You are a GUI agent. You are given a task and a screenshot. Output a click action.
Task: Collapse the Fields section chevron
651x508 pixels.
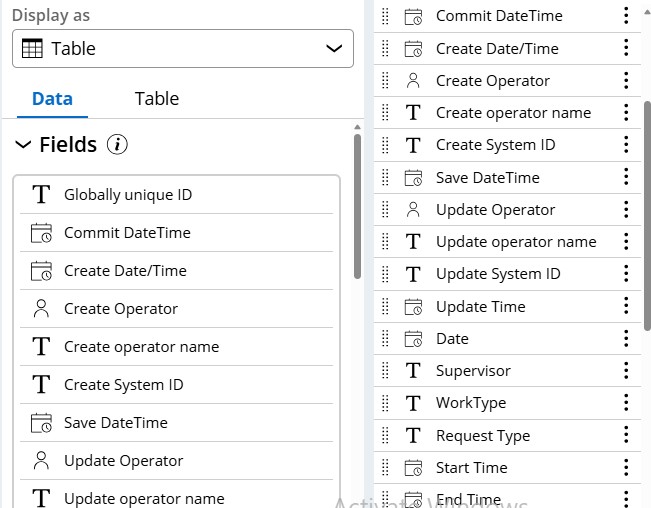(x=23, y=145)
